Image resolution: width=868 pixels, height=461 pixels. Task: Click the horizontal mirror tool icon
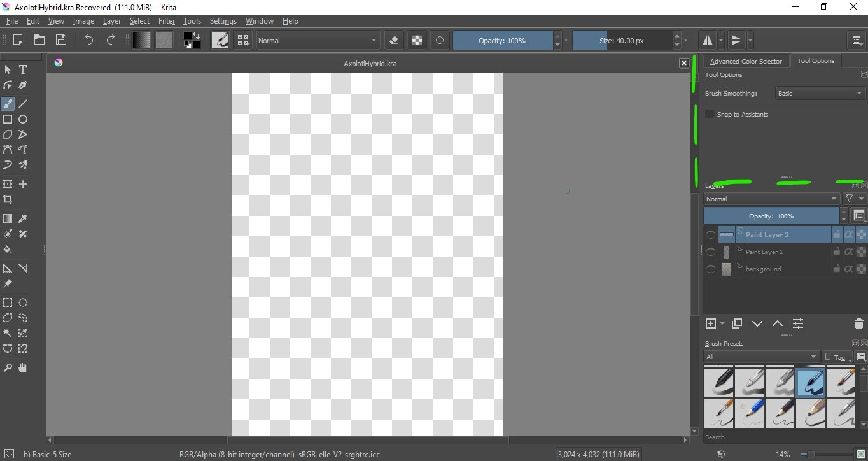pyautogui.click(x=707, y=41)
